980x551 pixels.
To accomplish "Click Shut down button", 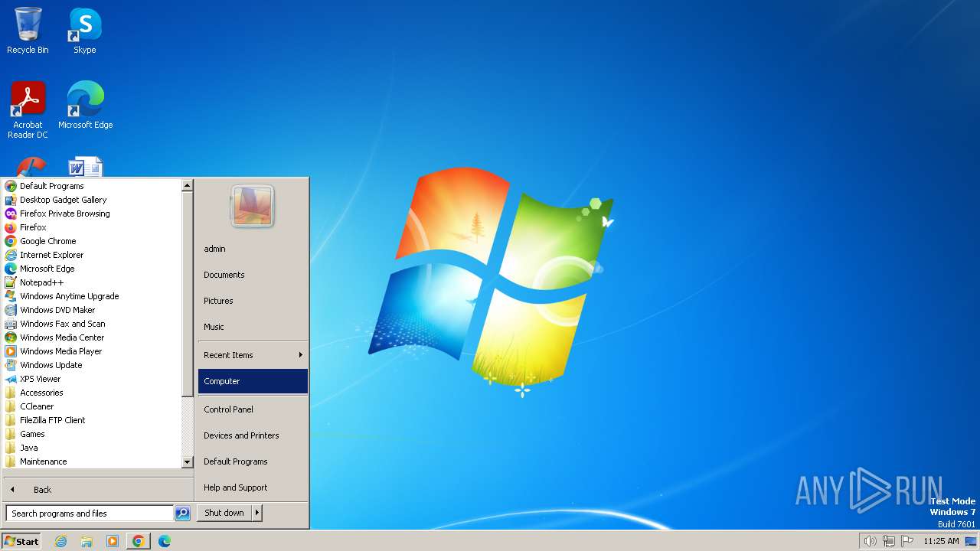I will [224, 513].
